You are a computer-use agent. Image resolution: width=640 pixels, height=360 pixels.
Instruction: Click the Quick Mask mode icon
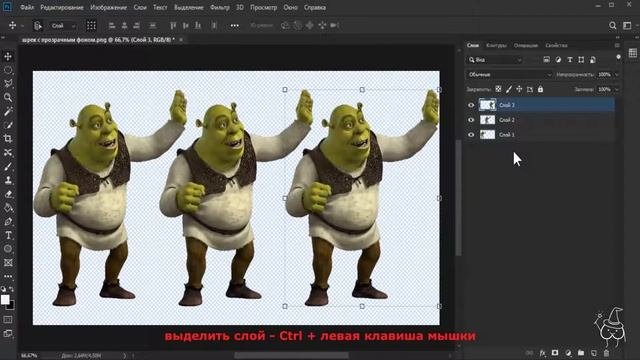(x=8, y=319)
